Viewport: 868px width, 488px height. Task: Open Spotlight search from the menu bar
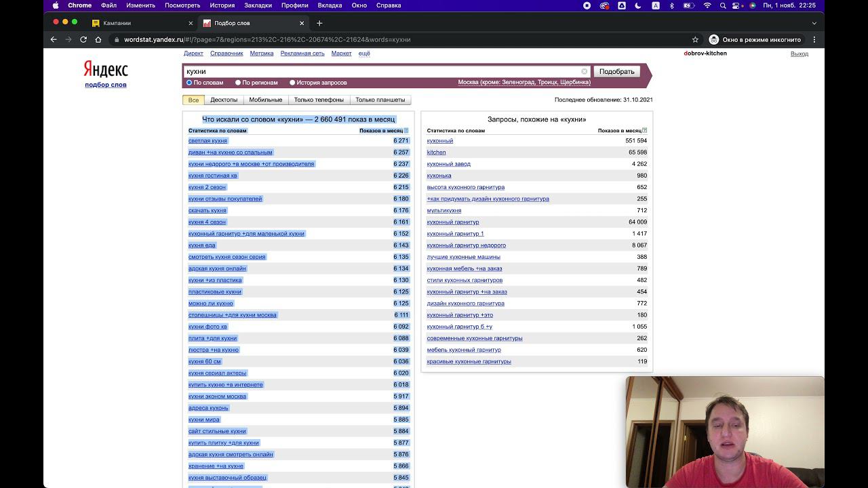tap(724, 5)
